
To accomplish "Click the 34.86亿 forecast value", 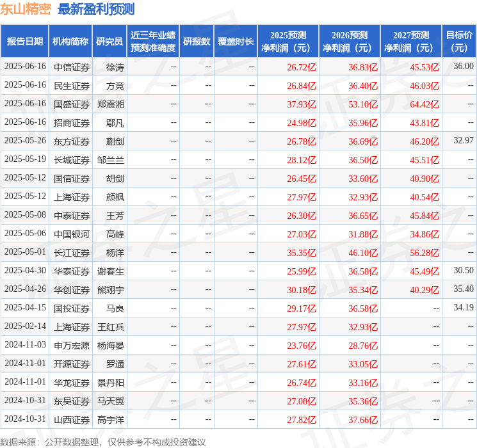I will pos(424,234).
